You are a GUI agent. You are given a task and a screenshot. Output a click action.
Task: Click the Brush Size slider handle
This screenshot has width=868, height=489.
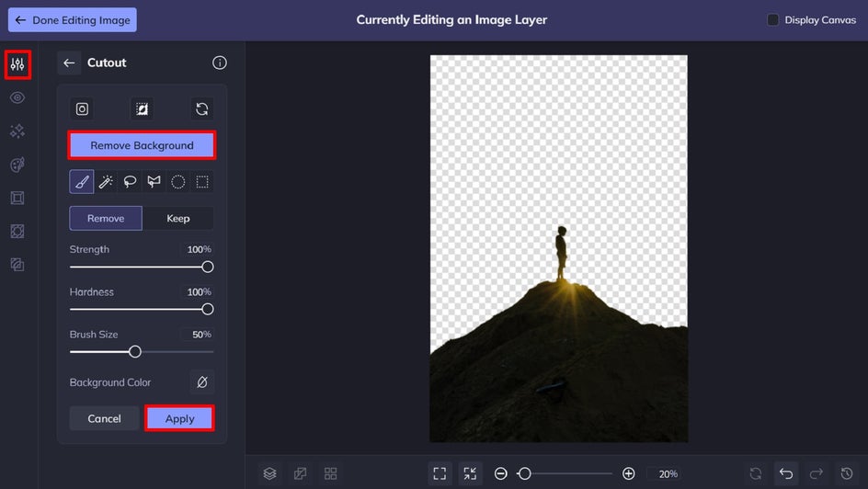point(135,352)
